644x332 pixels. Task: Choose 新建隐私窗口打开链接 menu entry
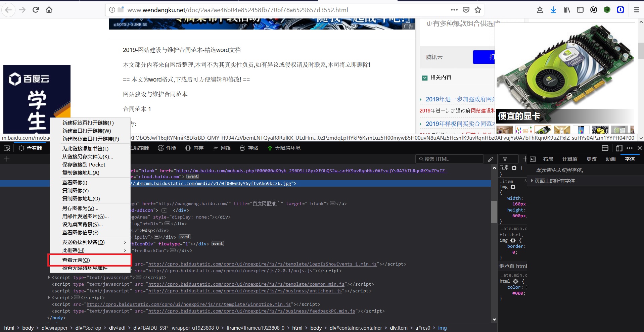pyautogui.click(x=90, y=139)
